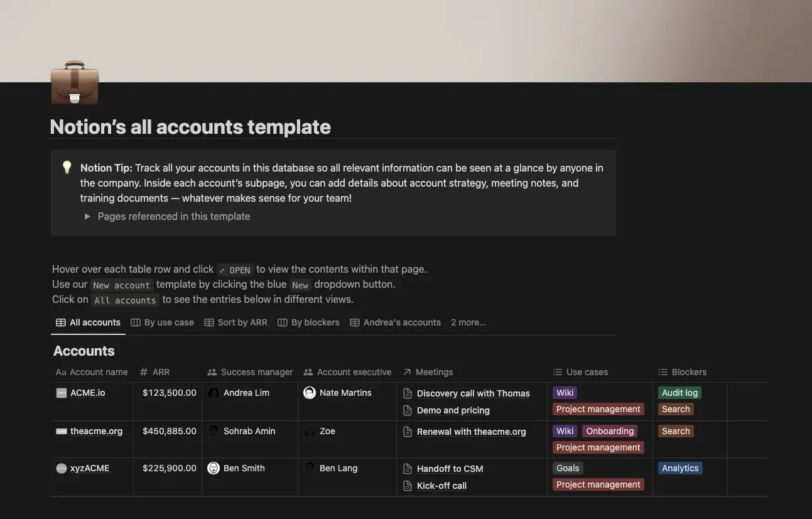Click the theacme.org account logo icon
This screenshot has width=812, height=519.
coord(61,431)
